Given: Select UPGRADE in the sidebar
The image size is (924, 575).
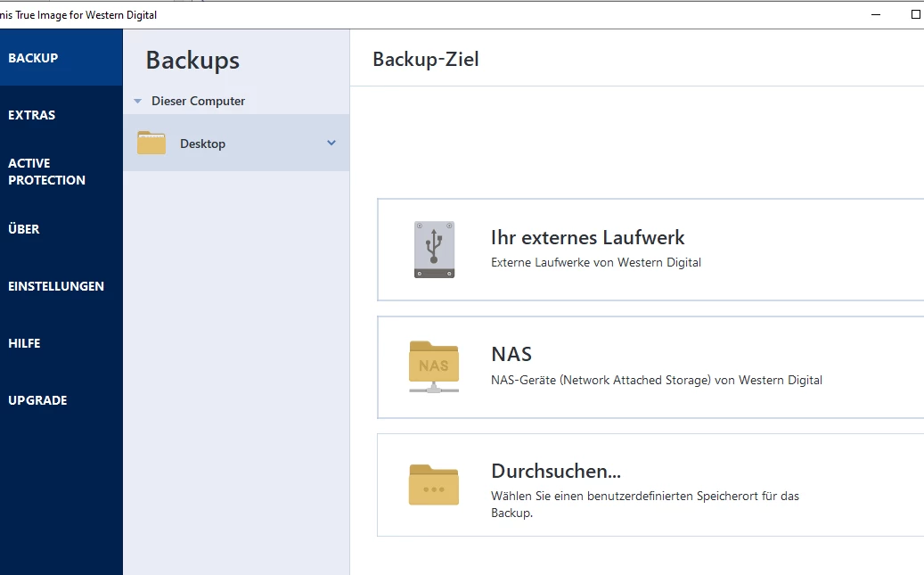Looking at the screenshot, I should pyautogui.click(x=37, y=400).
